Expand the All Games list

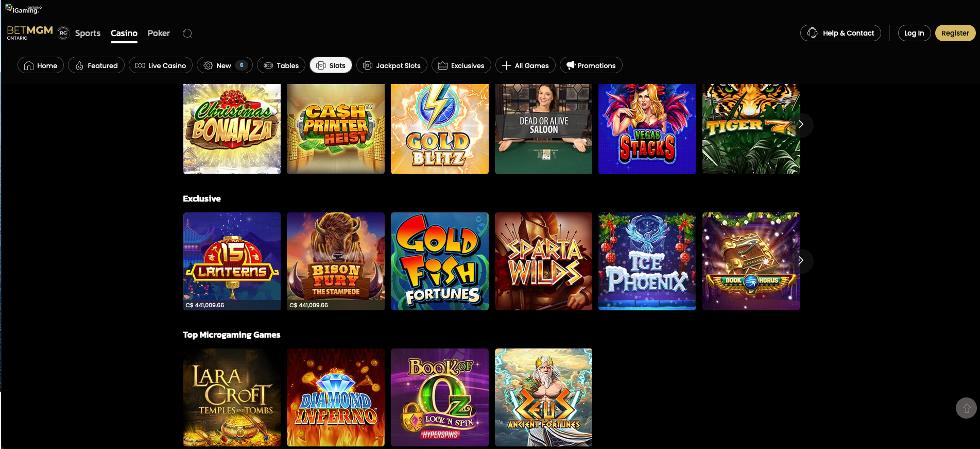coord(525,65)
